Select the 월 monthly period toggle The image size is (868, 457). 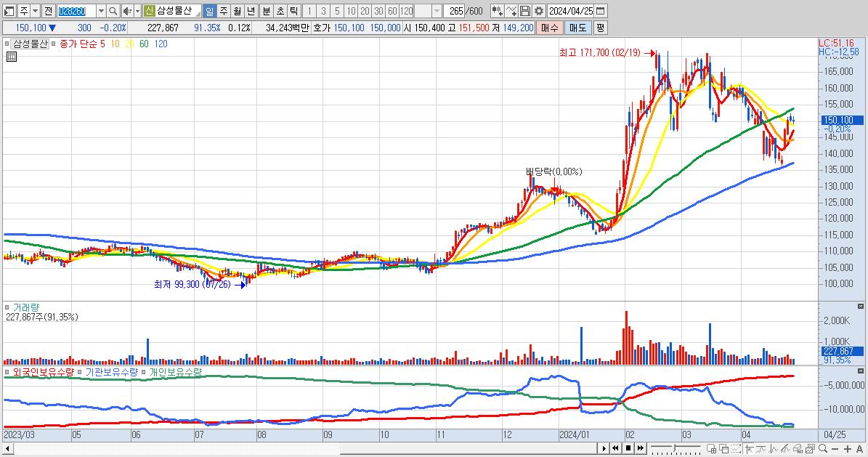click(x=238, y=11)
